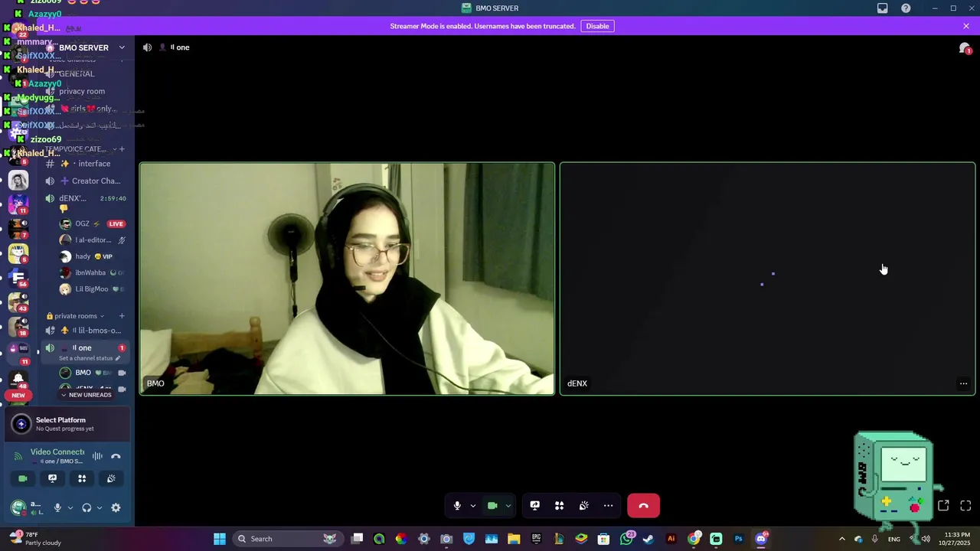Mute mic in user panel

coord(57,507)
